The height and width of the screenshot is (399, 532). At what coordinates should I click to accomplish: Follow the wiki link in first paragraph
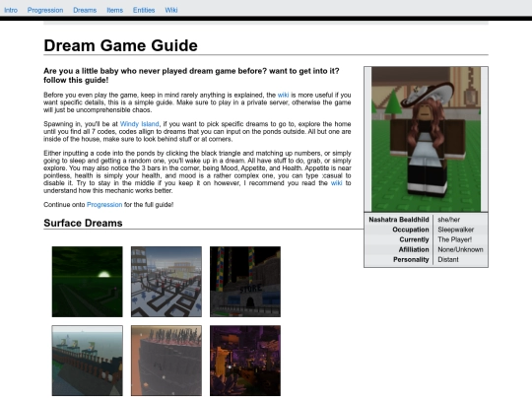point(284,95)
